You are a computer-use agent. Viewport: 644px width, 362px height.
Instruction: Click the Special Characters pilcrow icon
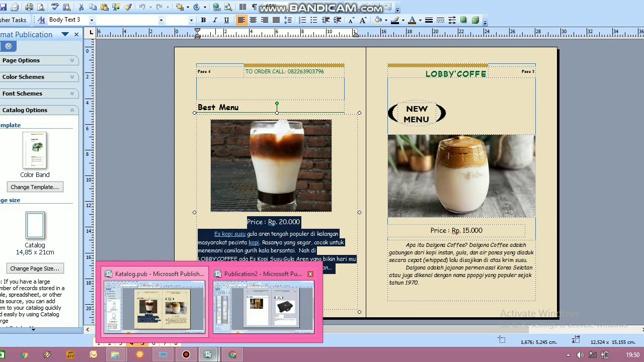(x=254, y=7)
